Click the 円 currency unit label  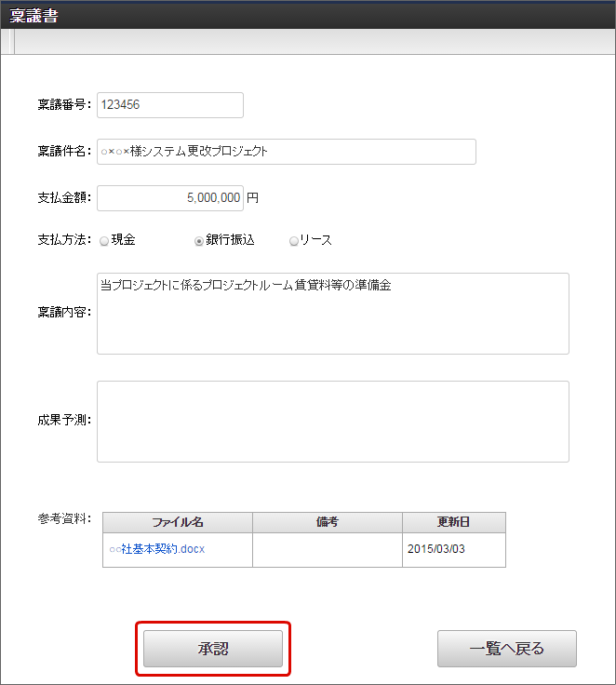tap(253, 198)
